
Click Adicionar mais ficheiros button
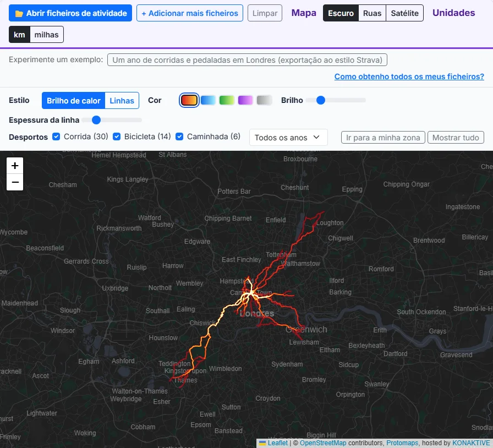coord(190,13)
